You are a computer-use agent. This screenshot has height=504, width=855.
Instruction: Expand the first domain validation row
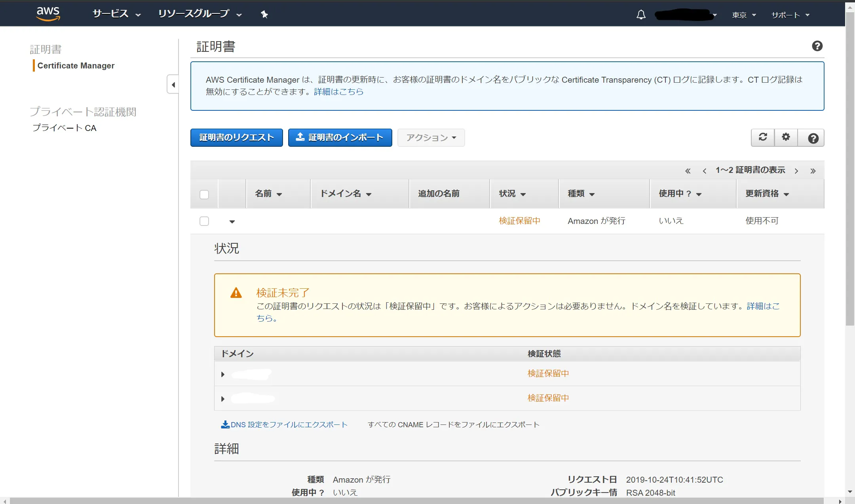[x=223, y=374]
